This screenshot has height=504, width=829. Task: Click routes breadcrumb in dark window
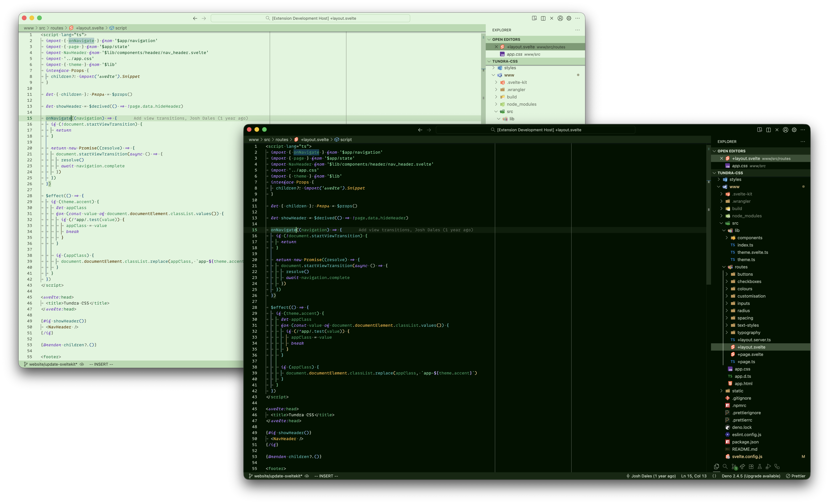282,139
